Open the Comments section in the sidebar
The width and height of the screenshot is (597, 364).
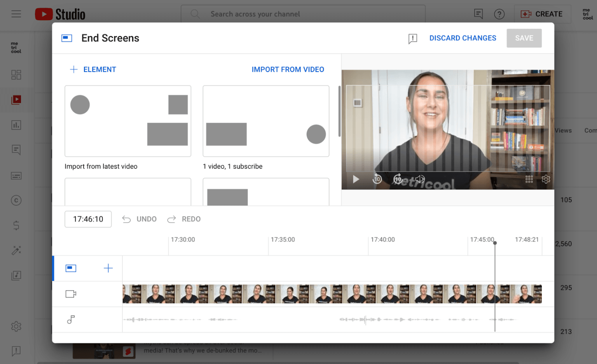pos(16,150)
